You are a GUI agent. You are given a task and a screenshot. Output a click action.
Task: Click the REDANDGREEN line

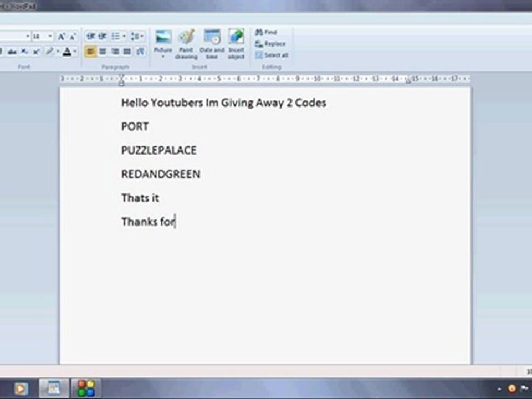pyautogui.click(x=161, y=174)
